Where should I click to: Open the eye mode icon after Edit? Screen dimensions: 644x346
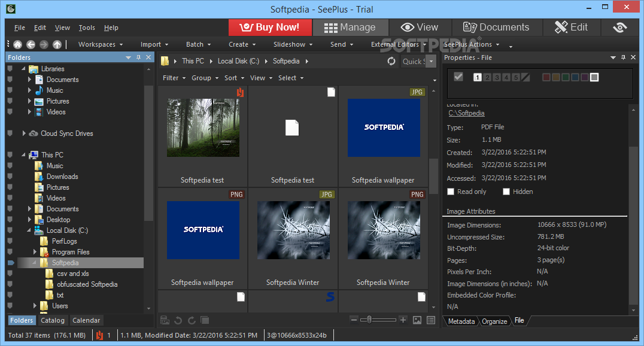(x=620, y=28)
